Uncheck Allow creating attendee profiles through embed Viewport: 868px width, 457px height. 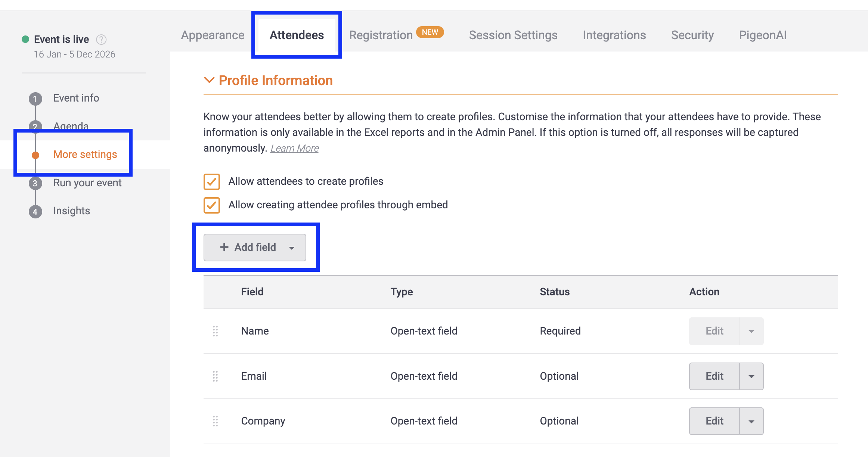tap(212, 205)
